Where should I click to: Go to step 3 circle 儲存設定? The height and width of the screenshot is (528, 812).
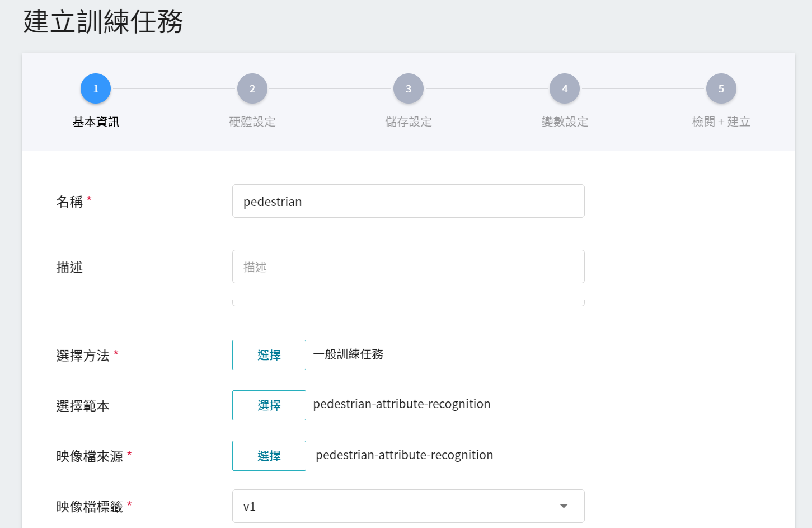point(409,88)
